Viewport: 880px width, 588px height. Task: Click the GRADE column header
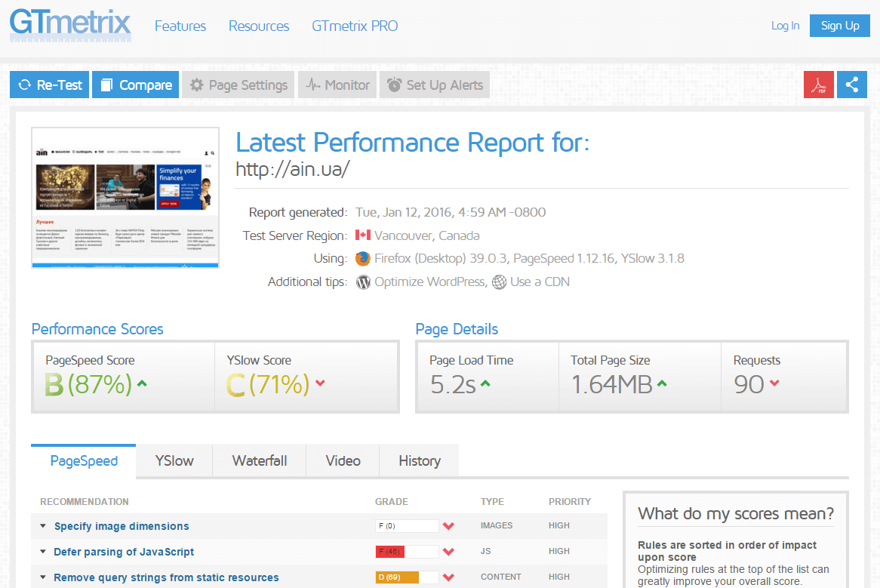(391, 502)
